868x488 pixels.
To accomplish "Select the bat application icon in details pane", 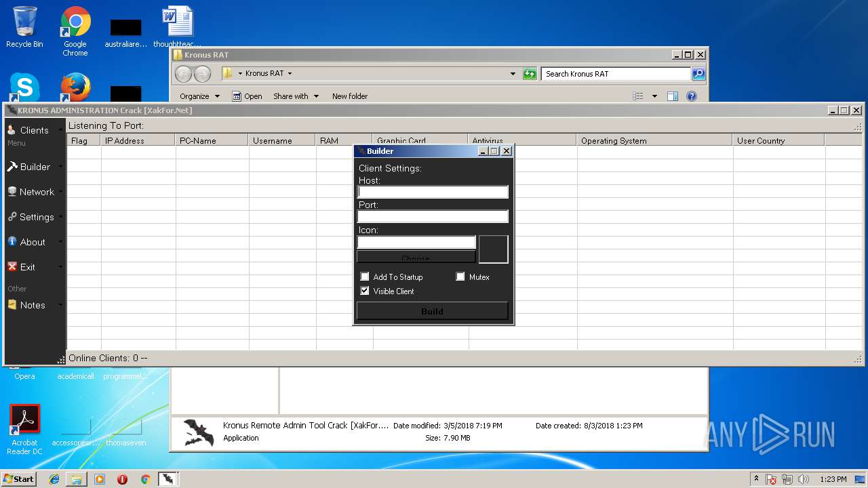I will (199, 432).
